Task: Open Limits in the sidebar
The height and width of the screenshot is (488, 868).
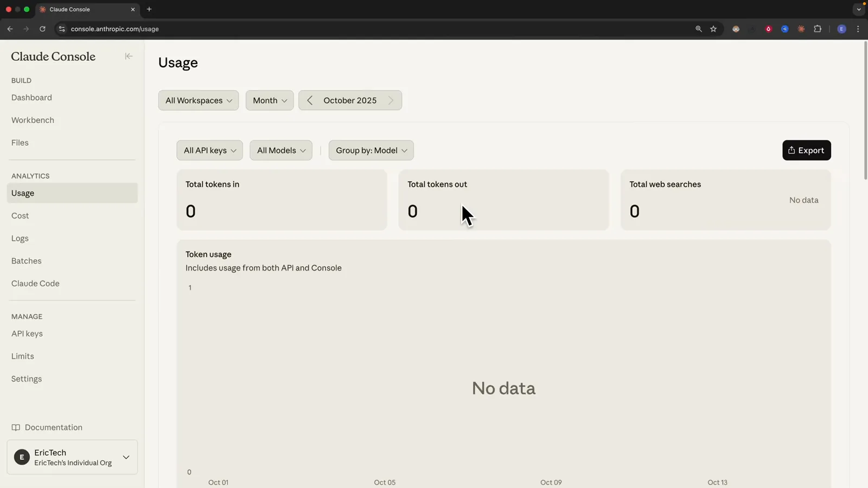Action: click(x=23, y=356)
